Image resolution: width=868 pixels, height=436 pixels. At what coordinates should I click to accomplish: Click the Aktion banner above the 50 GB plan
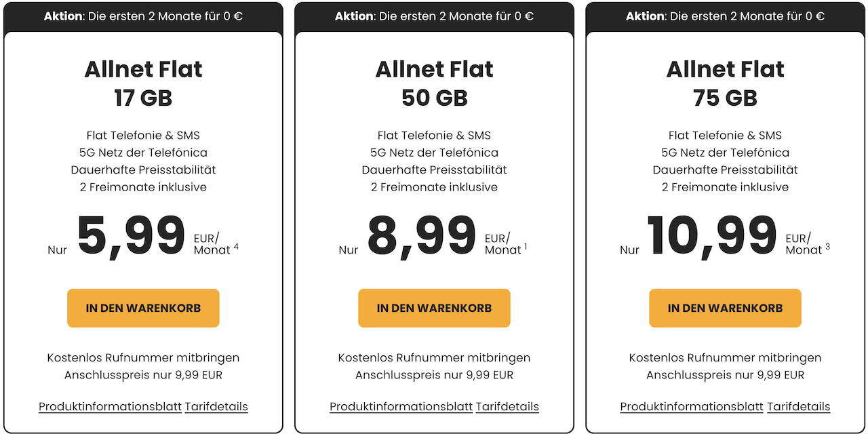click(x=434, y=16)
